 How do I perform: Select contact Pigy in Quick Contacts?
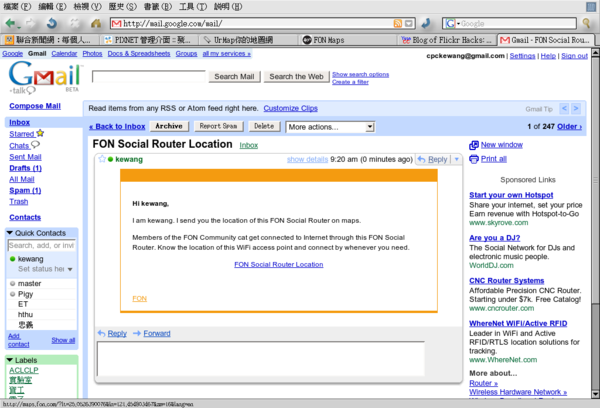click(25, 294)
